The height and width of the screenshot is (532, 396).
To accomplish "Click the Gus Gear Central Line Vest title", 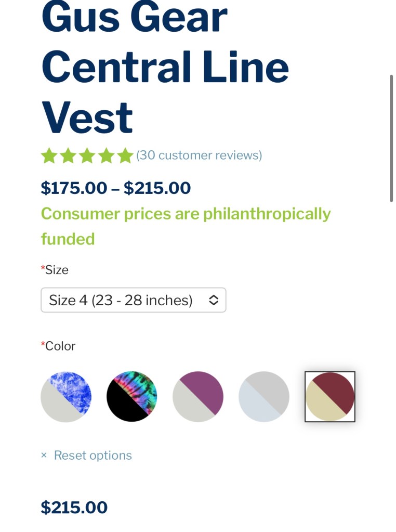I will pos(165,68).
